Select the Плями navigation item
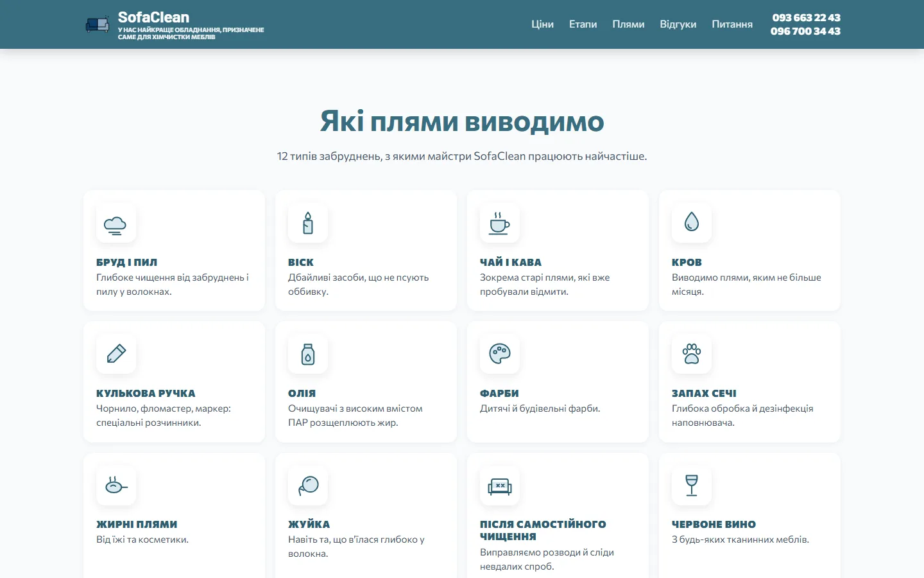The width and height of the screenshot is (924, 578). click(628, 24)
